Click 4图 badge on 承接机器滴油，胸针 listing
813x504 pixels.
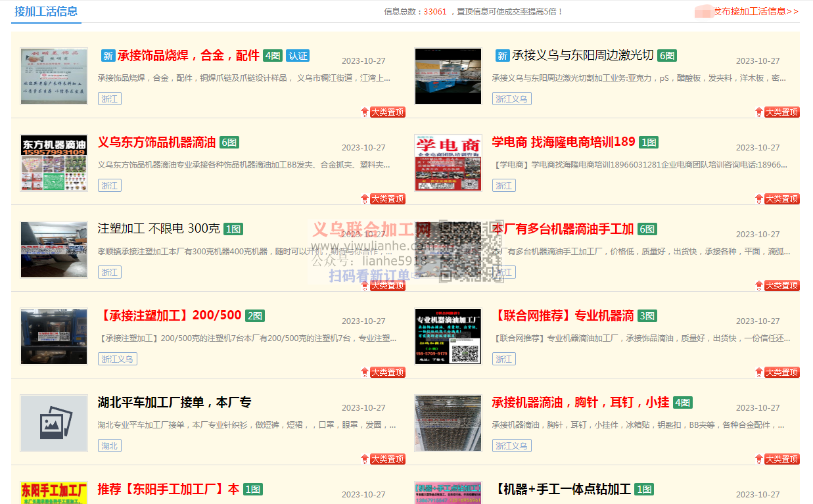pyautogui.click(x=682, y=403)
